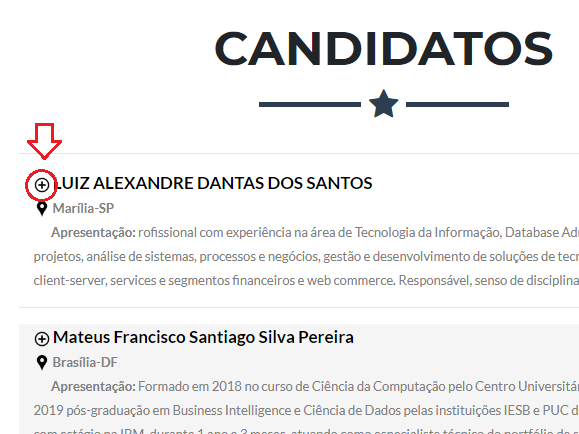Click the line 'projetos, análise de sistemas'
Viewport: 579px width, 434px height.
pyautogui.click(x=306, y=257)
